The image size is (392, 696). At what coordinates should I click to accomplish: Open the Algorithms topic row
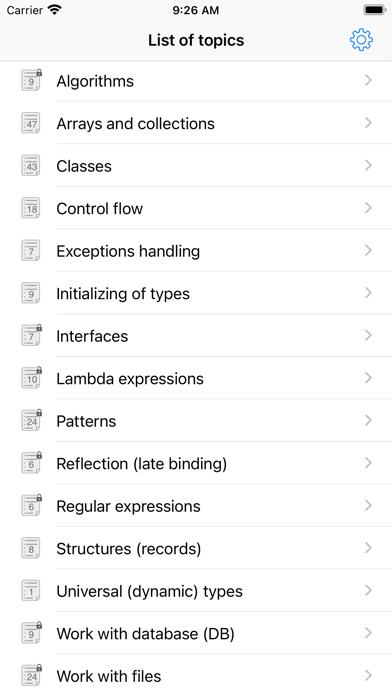click(x=196, y=81)
